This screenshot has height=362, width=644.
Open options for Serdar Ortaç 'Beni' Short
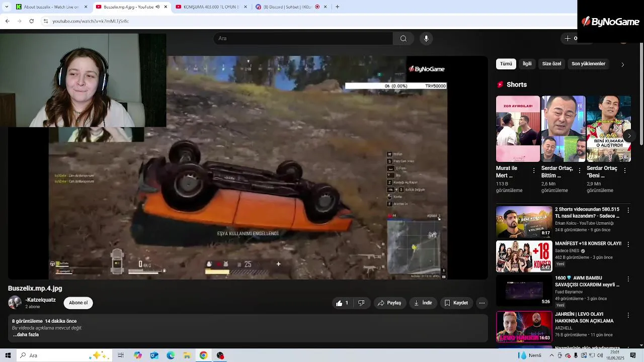click(625, 171)
